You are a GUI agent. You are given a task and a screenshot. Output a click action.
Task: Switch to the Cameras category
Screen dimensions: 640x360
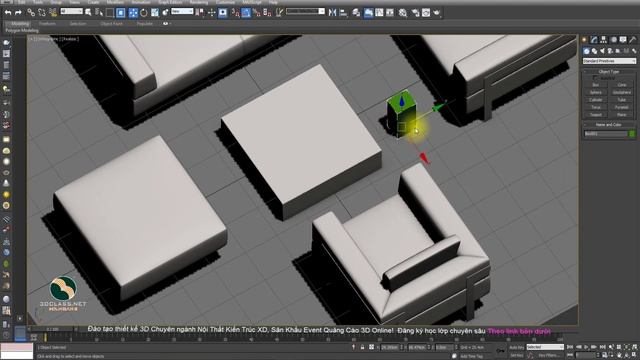(x=610, y=51)
